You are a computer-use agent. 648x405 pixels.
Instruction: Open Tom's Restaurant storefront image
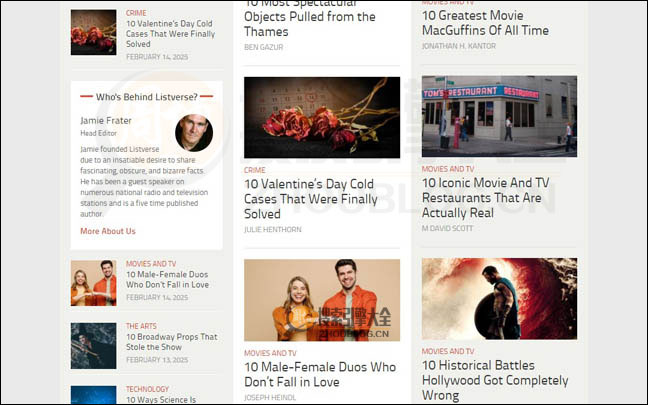[x=499, y=116]
